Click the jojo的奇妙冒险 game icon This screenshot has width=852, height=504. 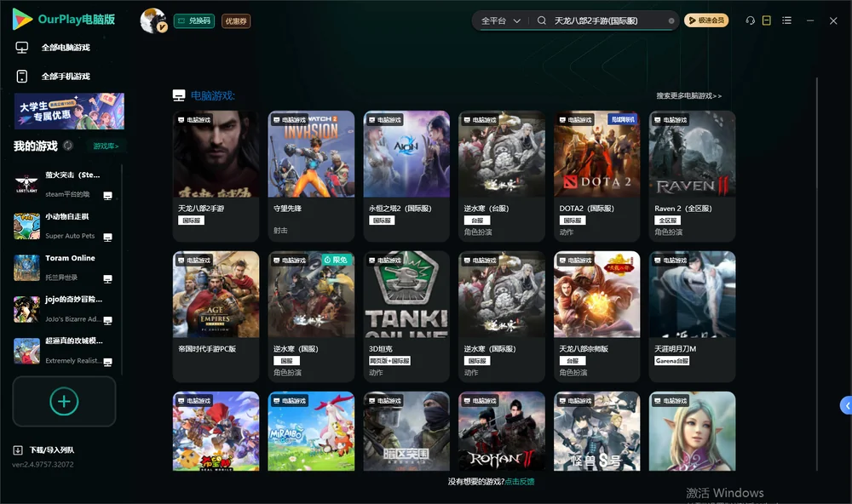(26, 309)
